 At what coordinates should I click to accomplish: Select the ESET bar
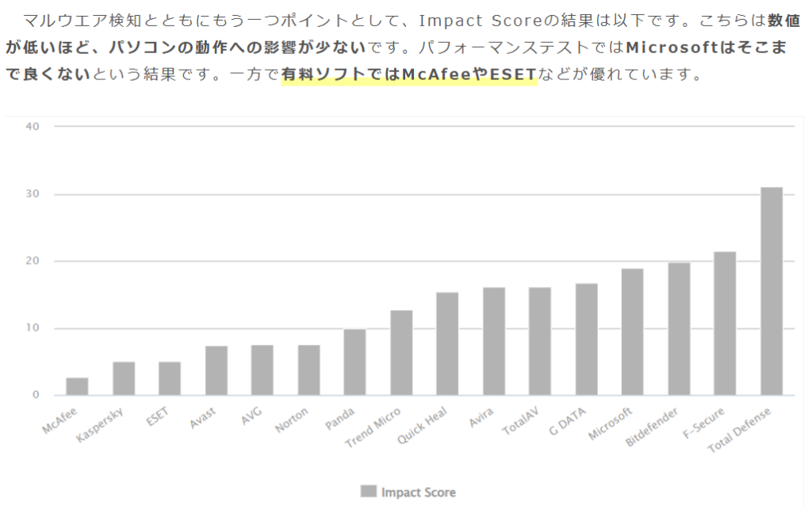[x=170, y=378]
